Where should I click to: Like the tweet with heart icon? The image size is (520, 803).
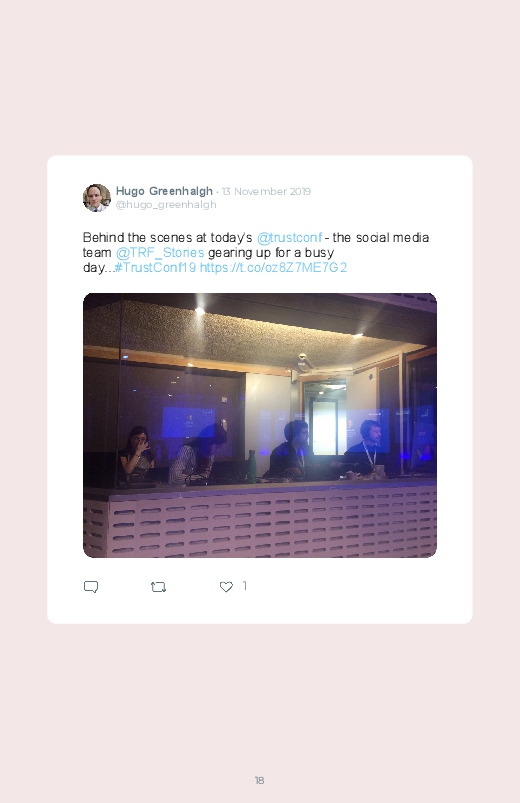click(226, 587)
